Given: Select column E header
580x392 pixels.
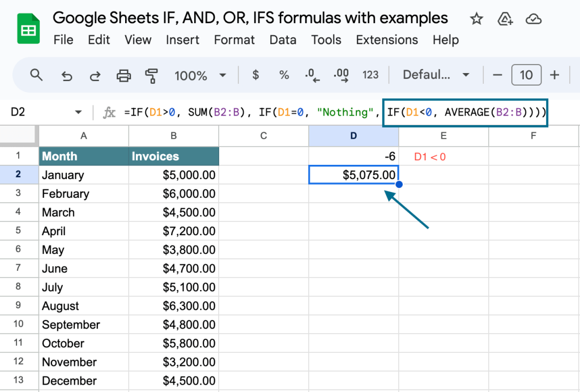Looking at the screenshot, I should [x=443, y=136].
